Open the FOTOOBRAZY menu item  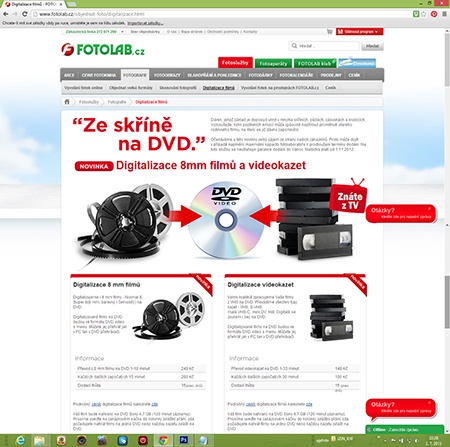point(167,75)
